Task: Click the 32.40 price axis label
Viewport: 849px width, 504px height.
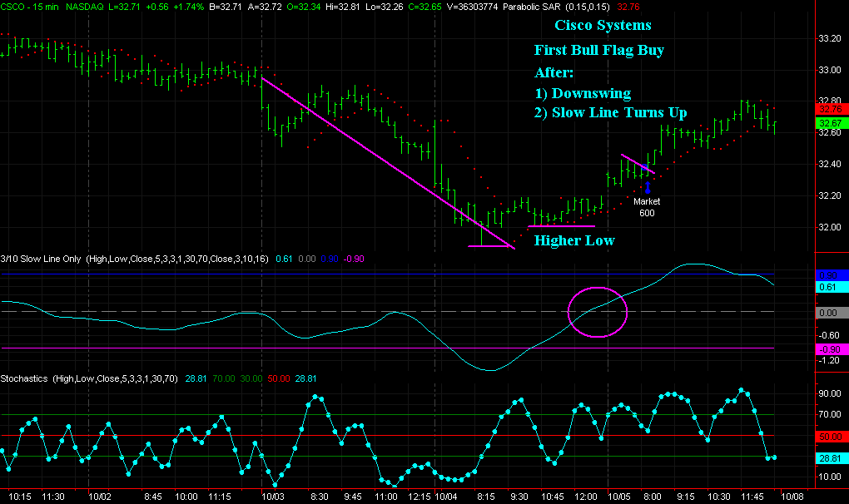Action: 830,164
